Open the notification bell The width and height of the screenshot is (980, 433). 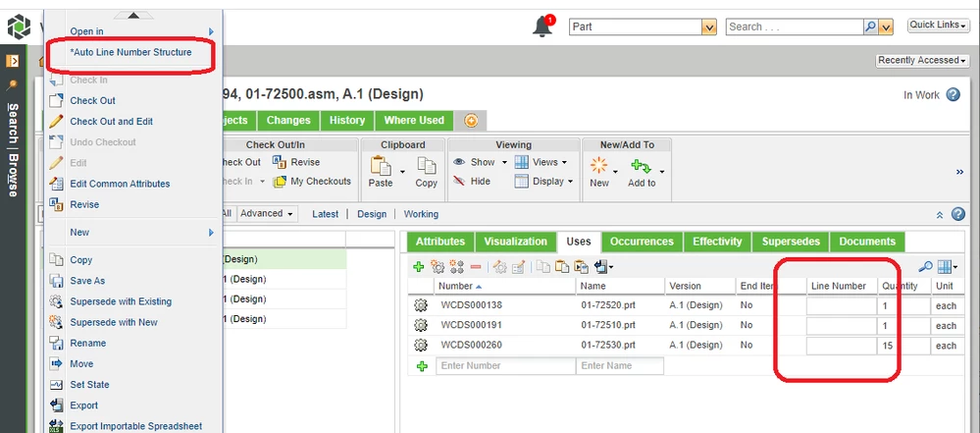pyautogui.click(x=543, y=27)
